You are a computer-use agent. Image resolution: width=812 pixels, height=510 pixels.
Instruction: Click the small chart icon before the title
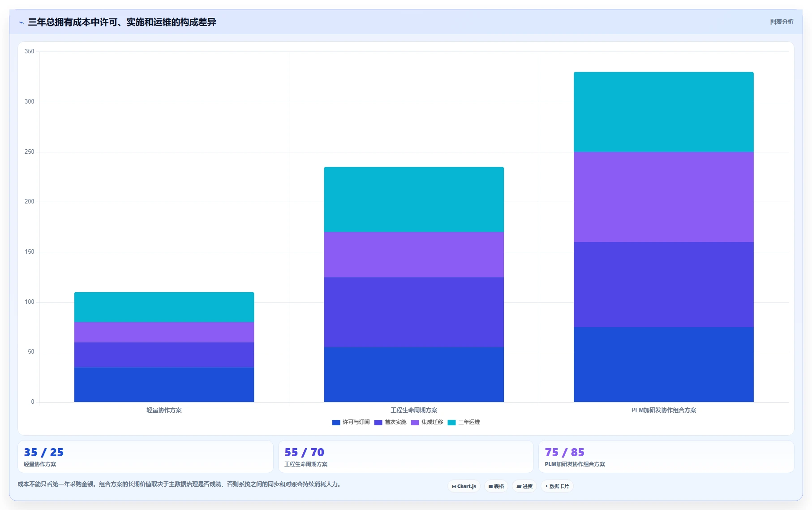tap(21, 22)
